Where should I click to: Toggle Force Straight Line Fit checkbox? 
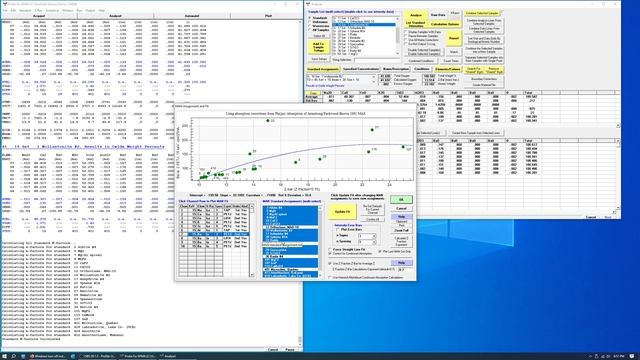[347, 249]
